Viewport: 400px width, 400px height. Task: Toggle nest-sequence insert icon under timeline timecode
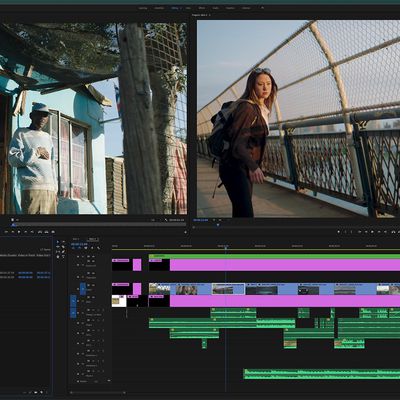coord(73,248)
